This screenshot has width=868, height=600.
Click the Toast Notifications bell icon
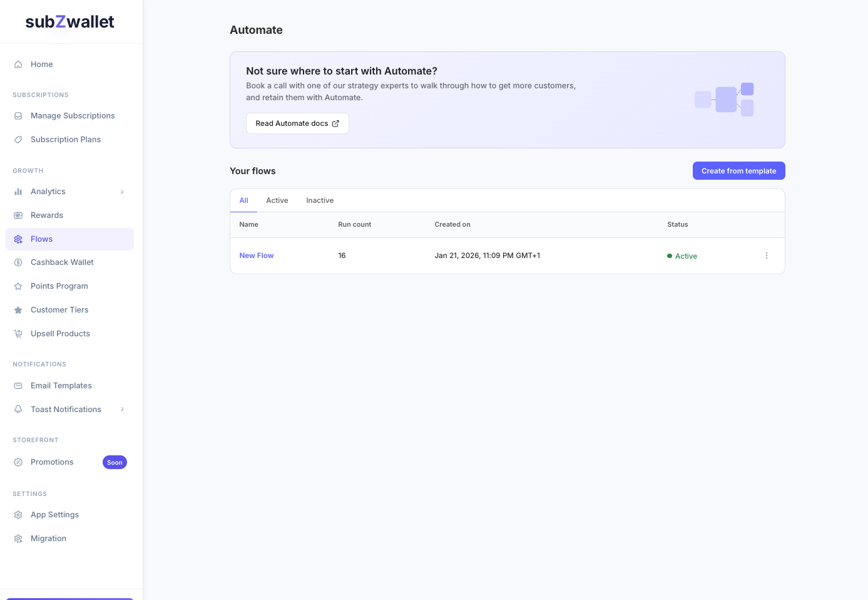[x=18, y=410]
